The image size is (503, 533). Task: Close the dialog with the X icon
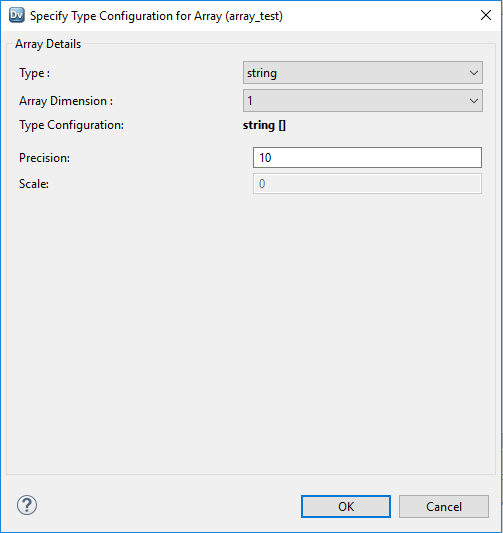[x=486, y=15]
